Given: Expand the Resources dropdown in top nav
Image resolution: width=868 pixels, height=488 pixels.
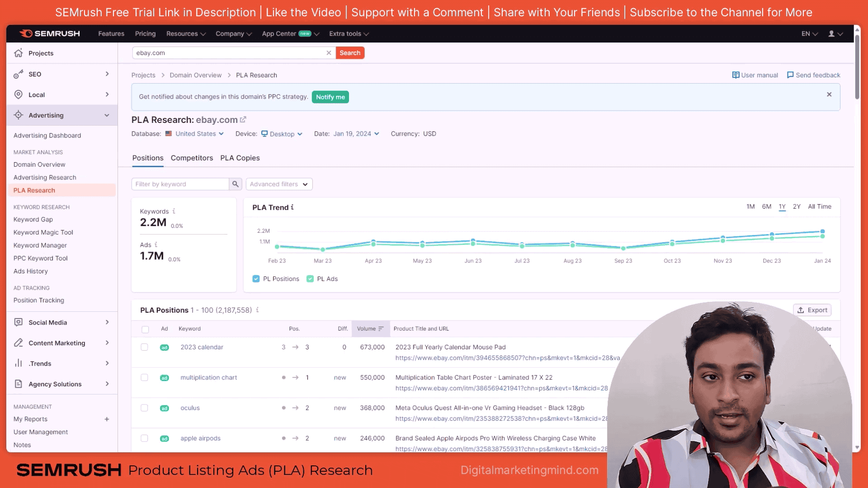Looking at the screenshot, I should click(x=185, y=33).
